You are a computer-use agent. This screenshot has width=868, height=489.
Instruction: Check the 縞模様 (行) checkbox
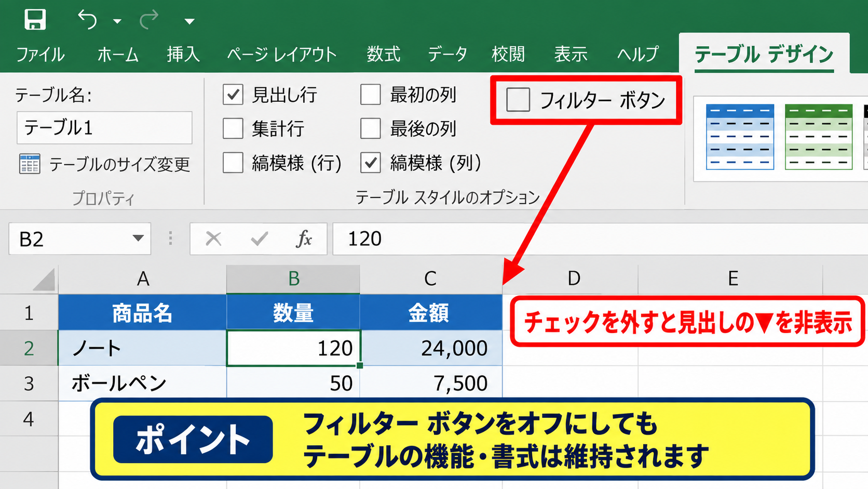click(233, 163)
